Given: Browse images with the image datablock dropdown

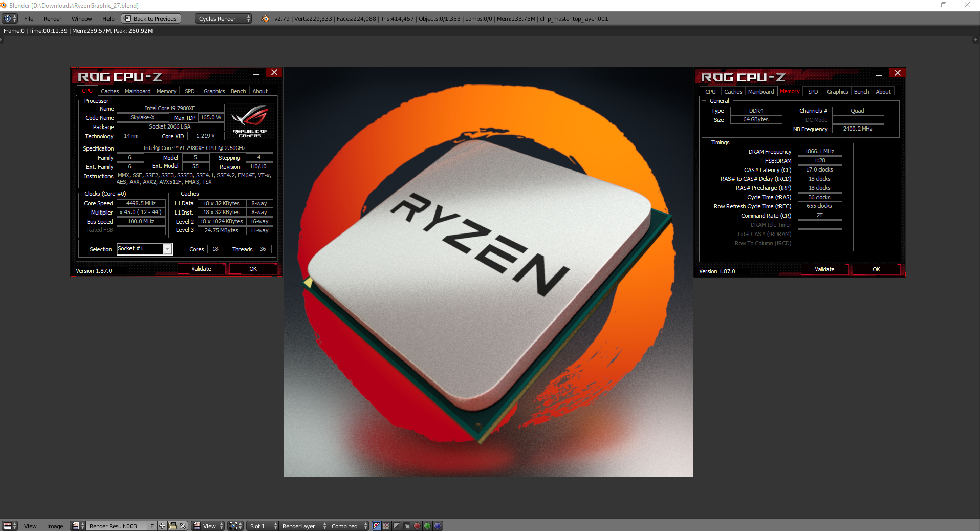Looking at the screenshot, I should click(x=78, y=526).
